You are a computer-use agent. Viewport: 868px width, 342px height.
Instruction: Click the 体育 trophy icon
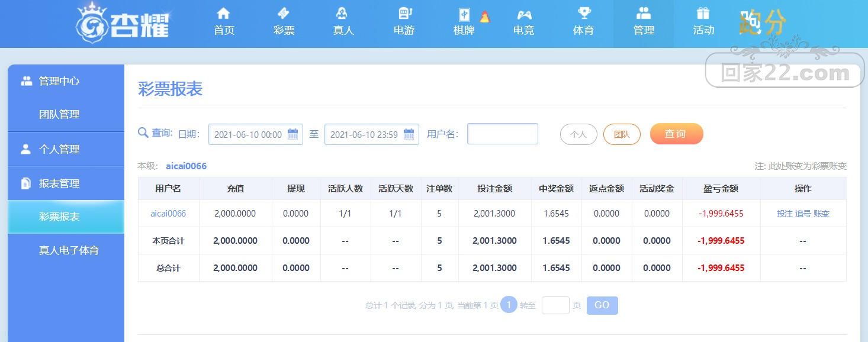pyautogui.click(x=584, y=14)
